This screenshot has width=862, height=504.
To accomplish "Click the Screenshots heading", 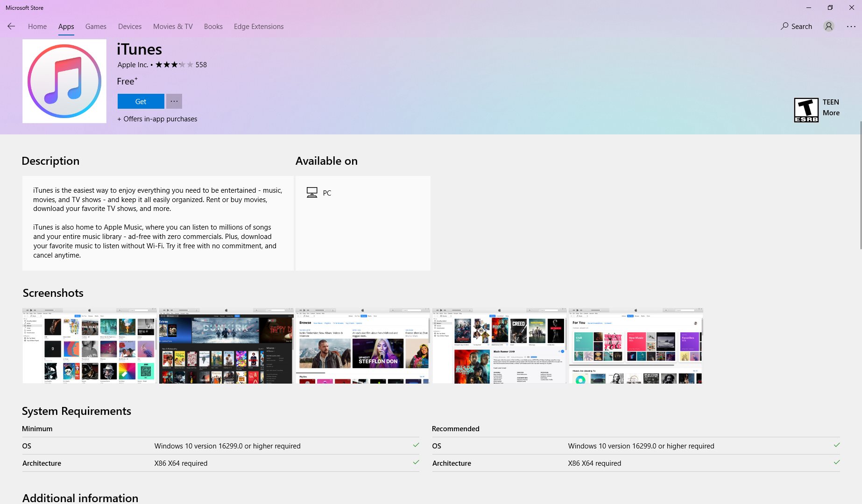I will click(53, 293).
